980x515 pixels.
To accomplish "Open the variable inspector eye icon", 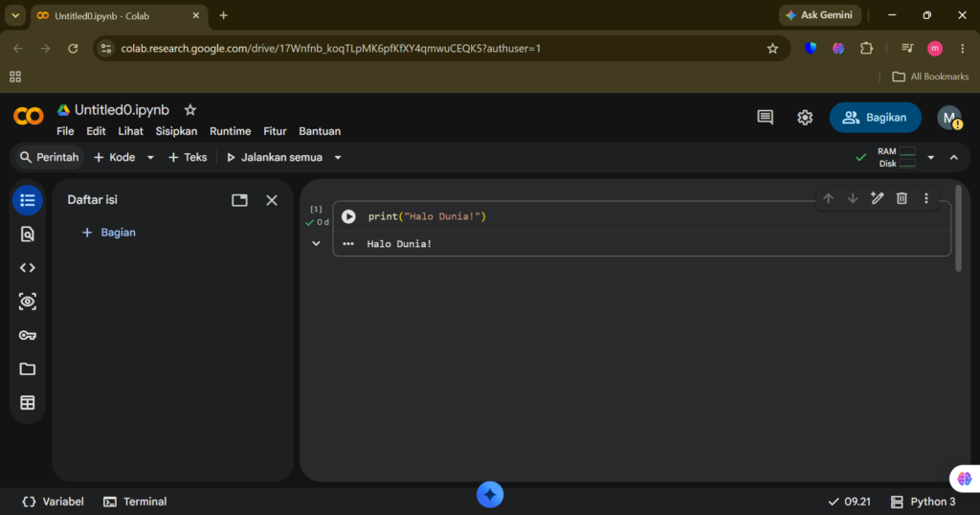I will (x=28, y=302).
